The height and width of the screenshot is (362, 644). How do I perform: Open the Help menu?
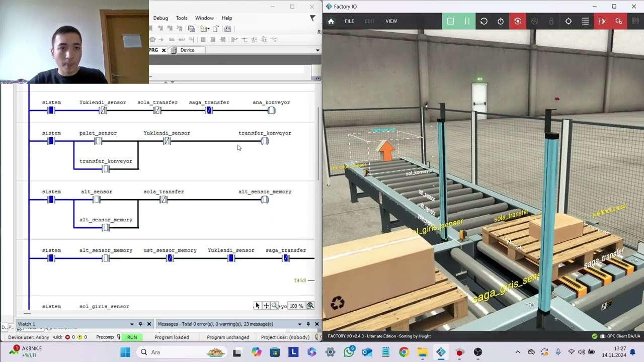click(227, 18)
